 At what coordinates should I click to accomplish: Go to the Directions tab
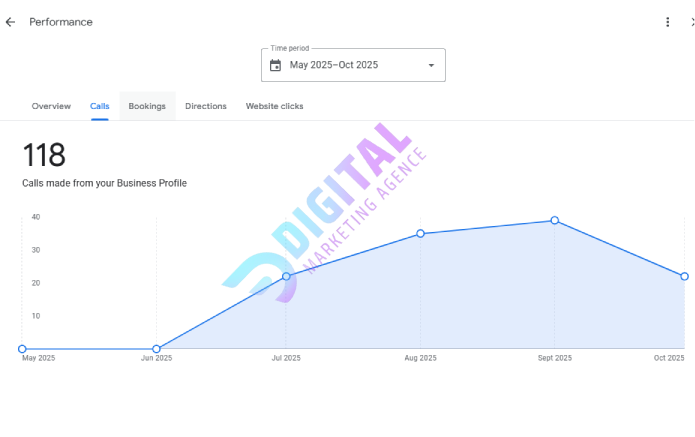[206, 106]
